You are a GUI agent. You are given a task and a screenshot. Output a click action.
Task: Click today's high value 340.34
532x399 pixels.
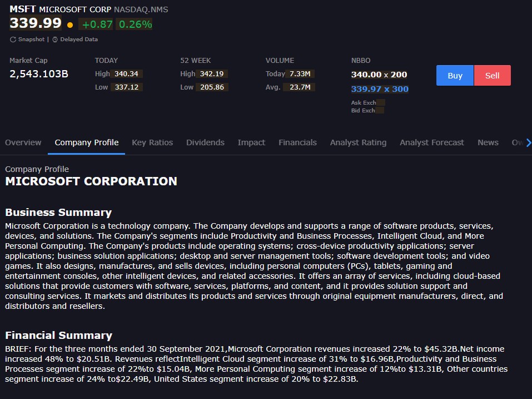point(127,74)
